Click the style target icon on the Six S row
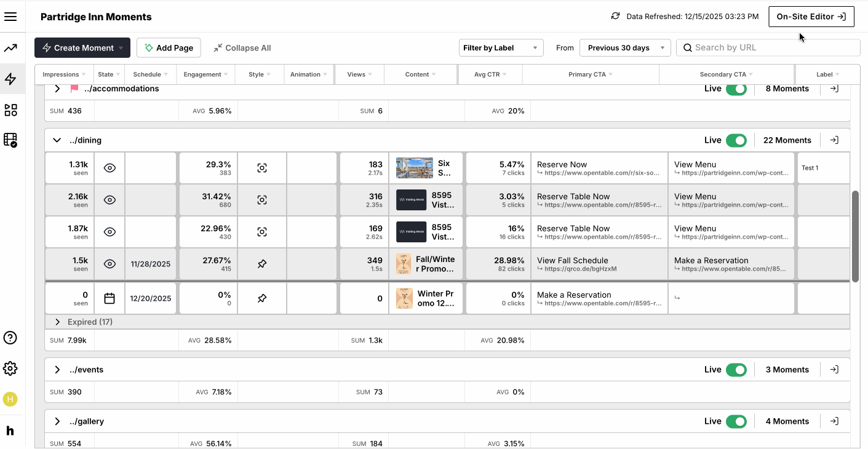The image size is (868, 449). [261, 167]
